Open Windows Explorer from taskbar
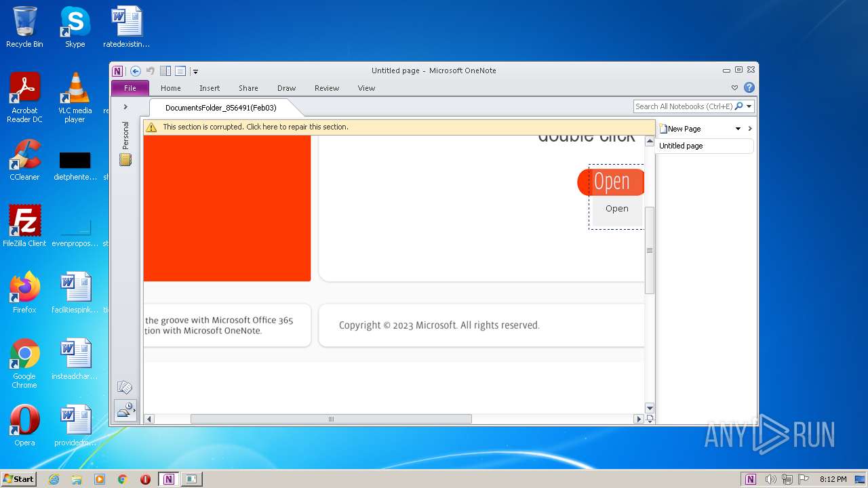This screenshot has height=488, width=868. 77,479
